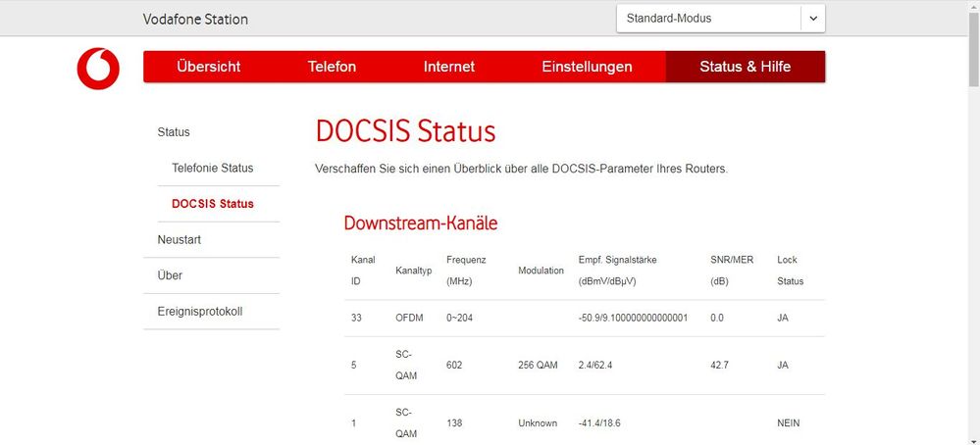Click the SNR/MER (dB) column header

732,271
